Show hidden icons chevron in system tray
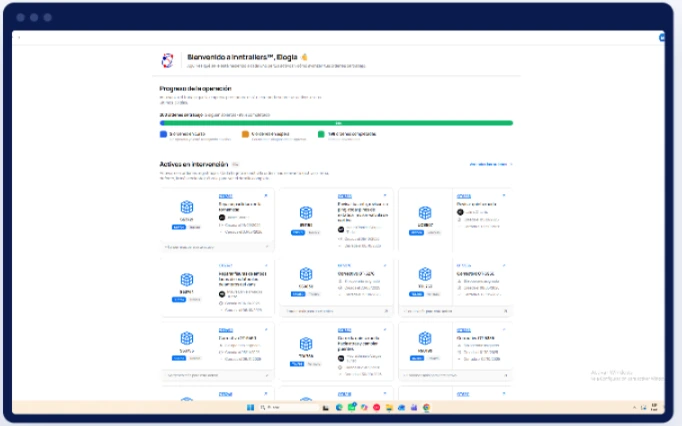The height and width of the screenshot is (426, 682). pyautogui.click(x=634, y=408)
